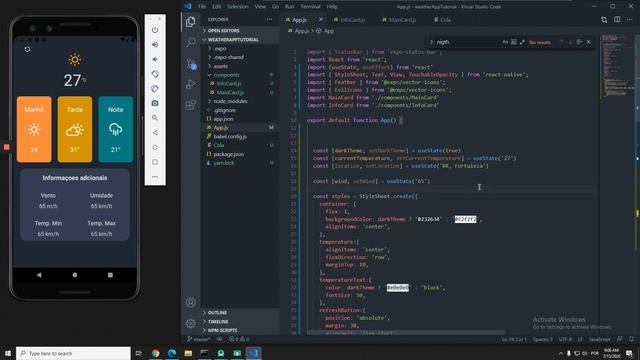The image size is (640, 360).
Task: Tap the Manhã orange card
Action: coord(34,129)
